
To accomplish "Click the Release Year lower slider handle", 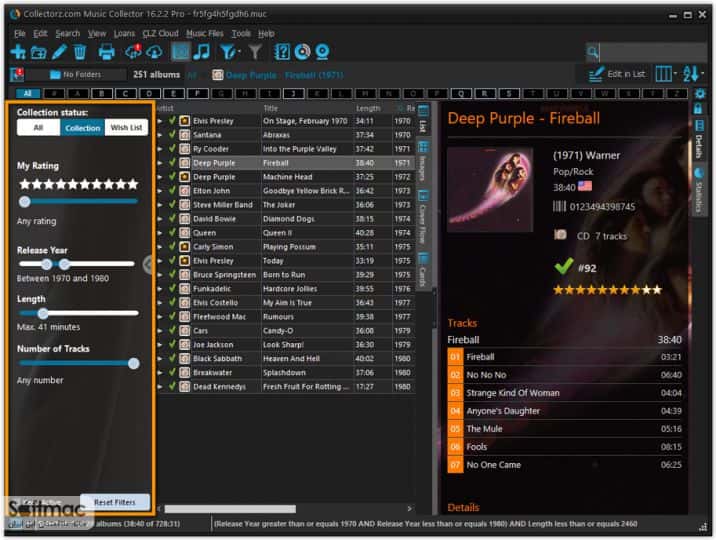I will (x=46, y=264).
